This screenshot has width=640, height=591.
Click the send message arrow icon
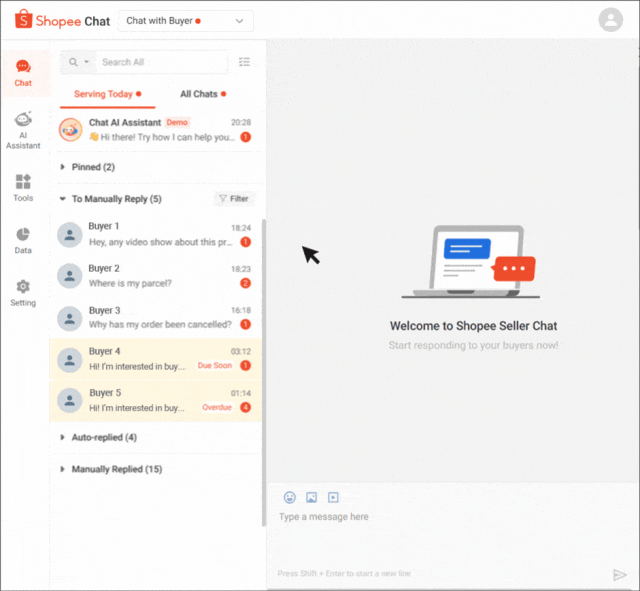tap(620, 575)
